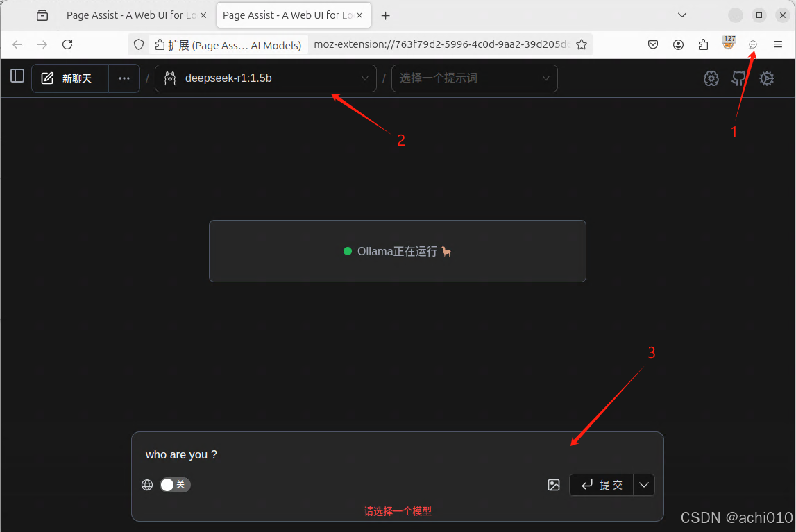Click the tracking protection shield icon
796x532 pixels.
139,44
